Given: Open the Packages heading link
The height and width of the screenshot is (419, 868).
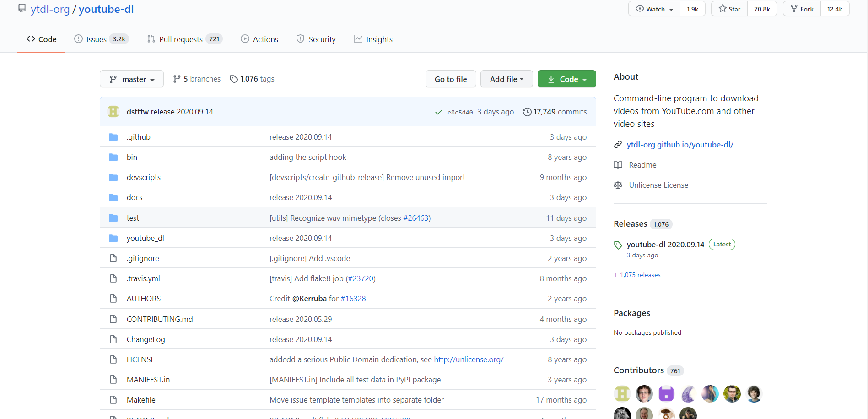Looking at the screenshot, I should tap(631, 313).
